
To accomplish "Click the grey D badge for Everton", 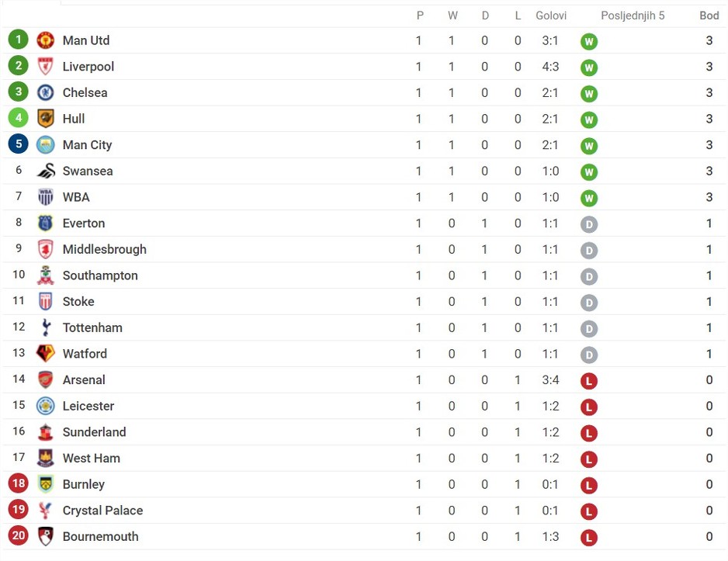I will coord(589,224).
